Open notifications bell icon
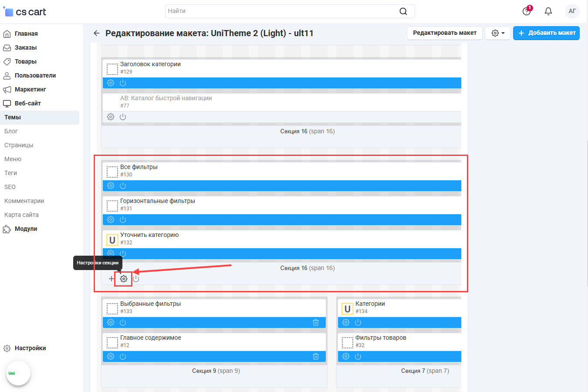The height and width of the screenshot is (392, 588). (x=548, y=11)
